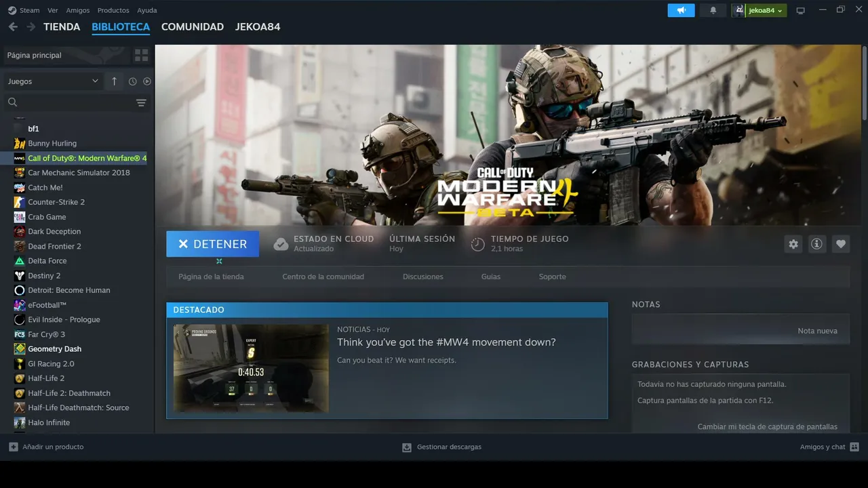The image size is (868, 488).
Task: Click the play time clock icon
Action: coord(478,244)
